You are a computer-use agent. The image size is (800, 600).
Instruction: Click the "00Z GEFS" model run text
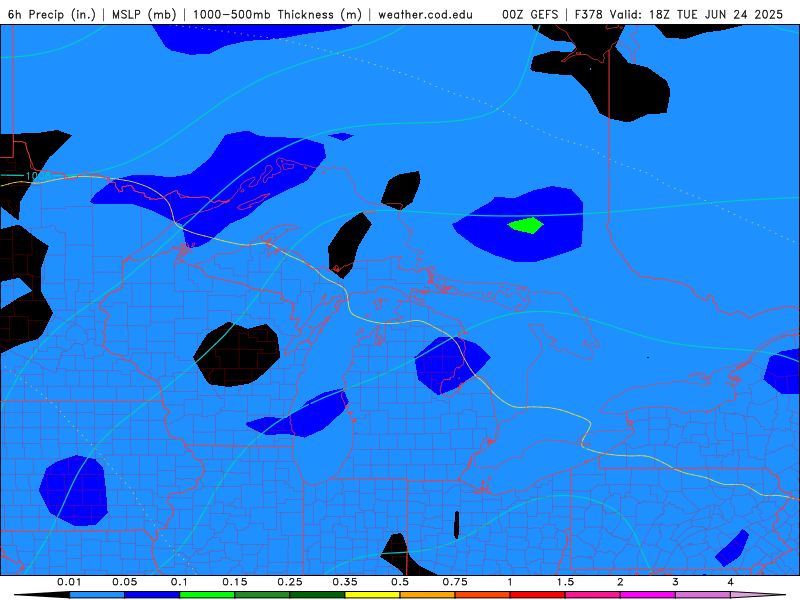tap(530, 14)
